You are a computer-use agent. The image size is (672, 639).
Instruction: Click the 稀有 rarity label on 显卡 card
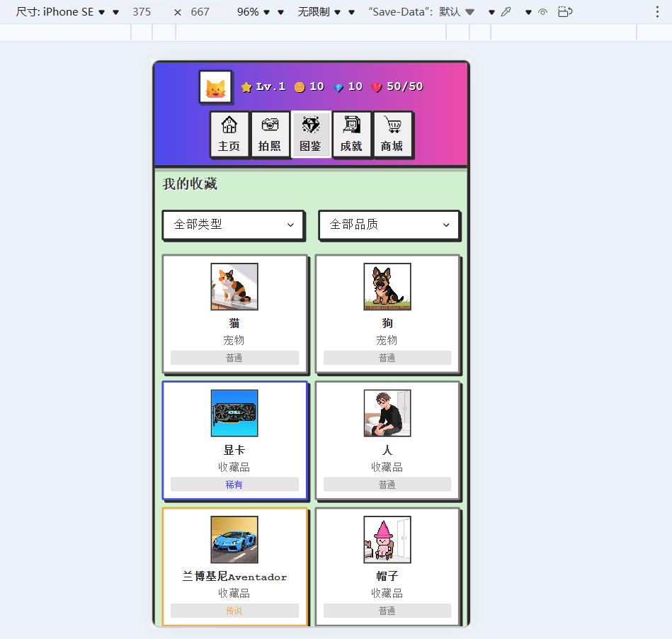(x=234, y=485)
